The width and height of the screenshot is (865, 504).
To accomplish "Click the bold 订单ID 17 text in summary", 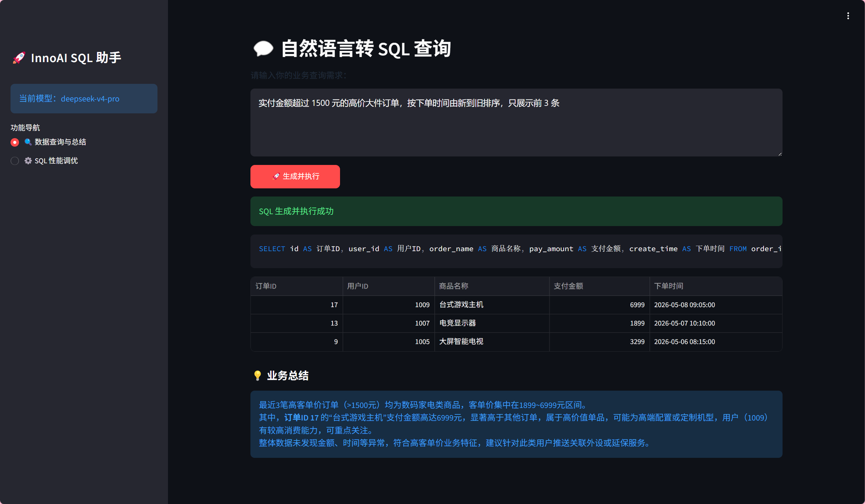I will pos(301,417).
